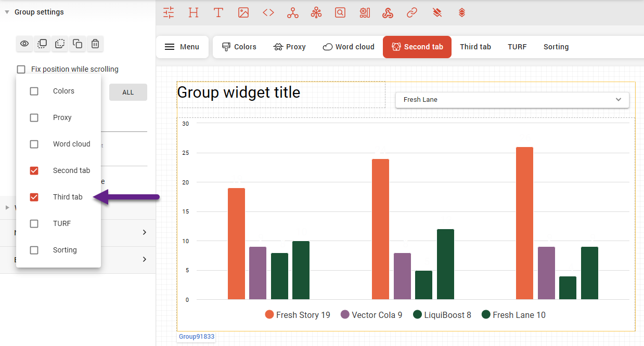Enable the Colors checkbox in the list
Screen dimensions: 644x346
coord(34,90)
